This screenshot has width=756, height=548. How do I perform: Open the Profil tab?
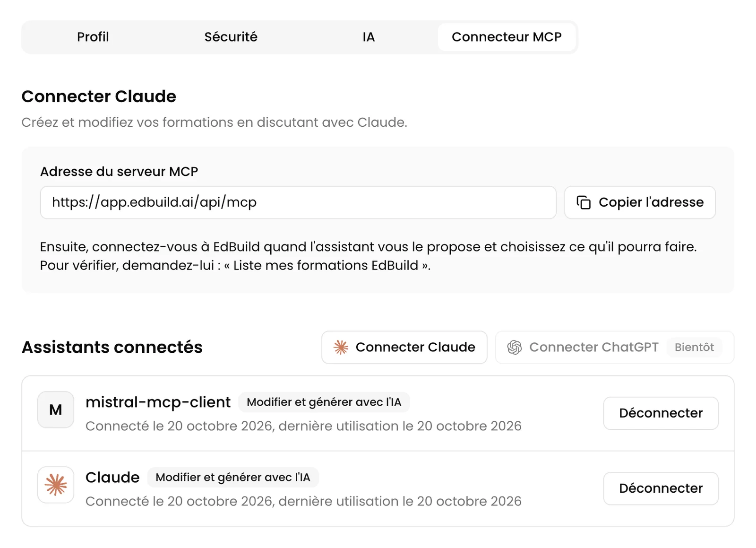(x=93, y=37)
